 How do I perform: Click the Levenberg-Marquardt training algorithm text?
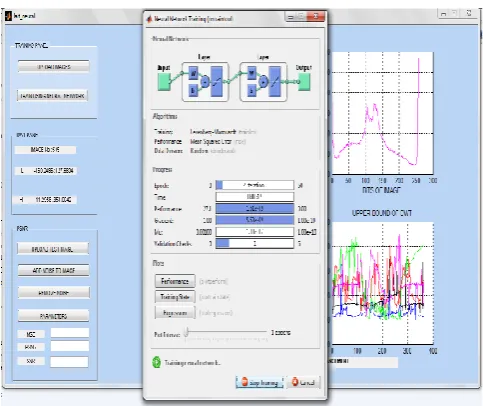213,132
